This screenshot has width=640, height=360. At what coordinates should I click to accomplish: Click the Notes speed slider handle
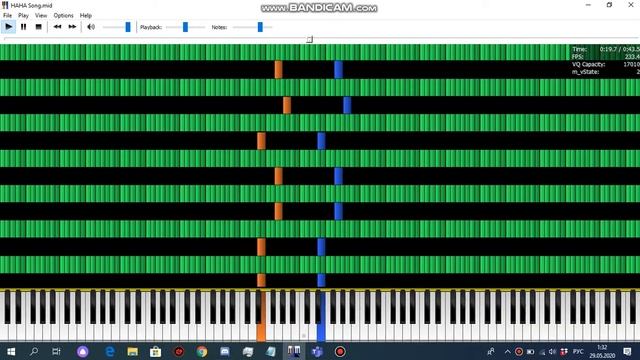tap(260, 27)
